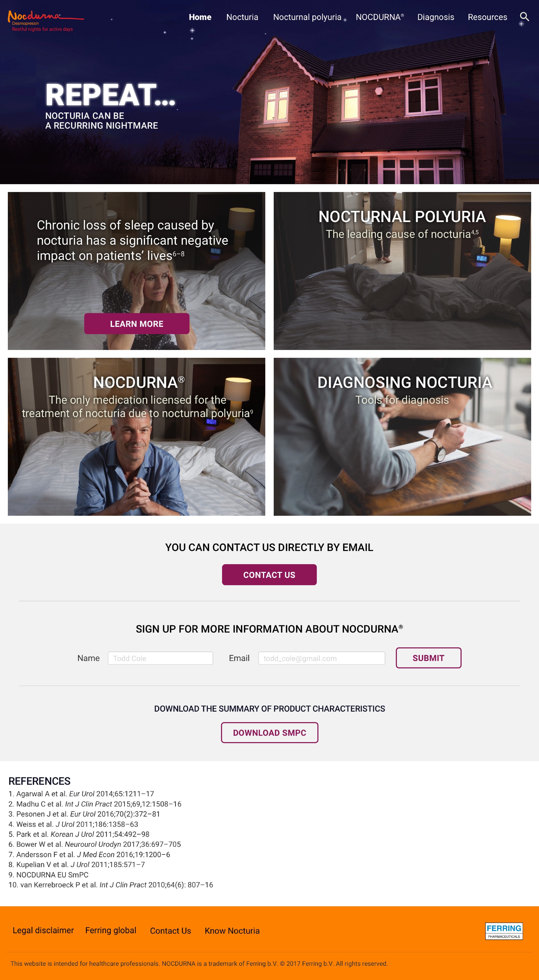Image resolution: width=539 pixels, height=980 pixels.
Task: Open the Resources navigation item
Action: point(487,17)
